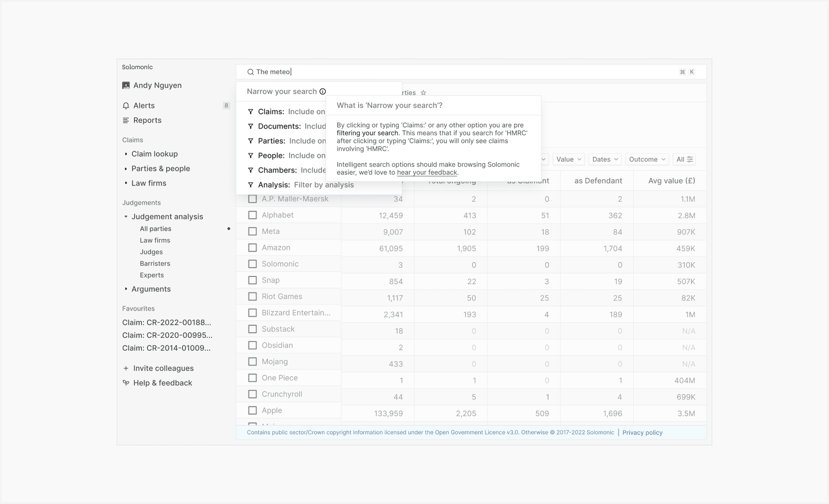This screenshot has width=829, height=504.
Task: Tick the Alphabet row checkbox
Action: click(x=252, y=215)
